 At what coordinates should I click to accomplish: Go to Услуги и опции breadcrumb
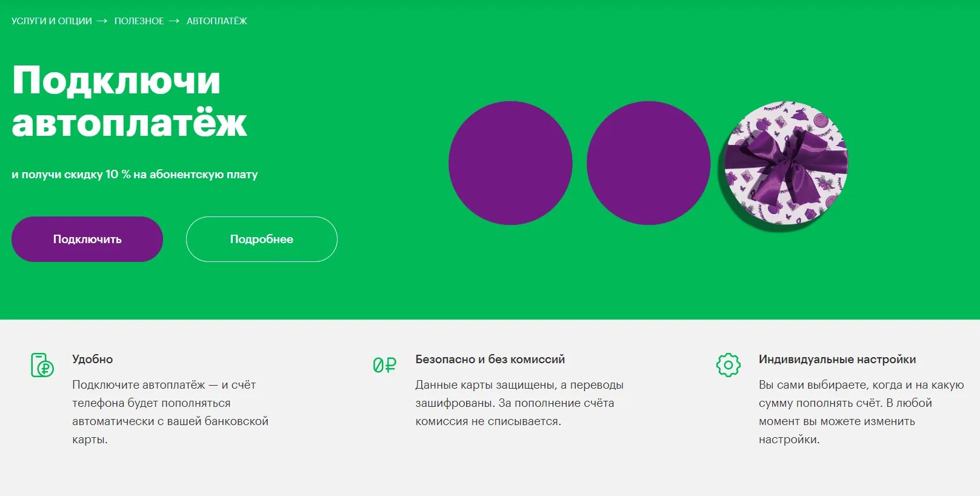[52, 21]
